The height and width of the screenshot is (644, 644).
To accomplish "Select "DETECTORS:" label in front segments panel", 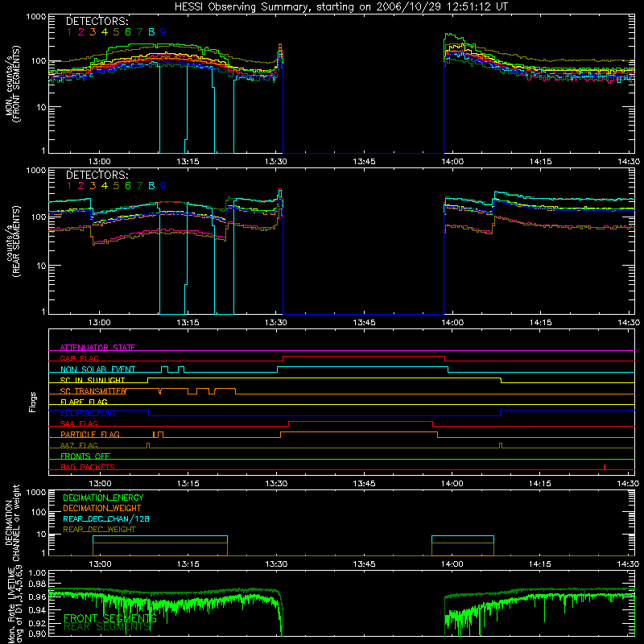I will pyautogui.click(x=97, y=21).
